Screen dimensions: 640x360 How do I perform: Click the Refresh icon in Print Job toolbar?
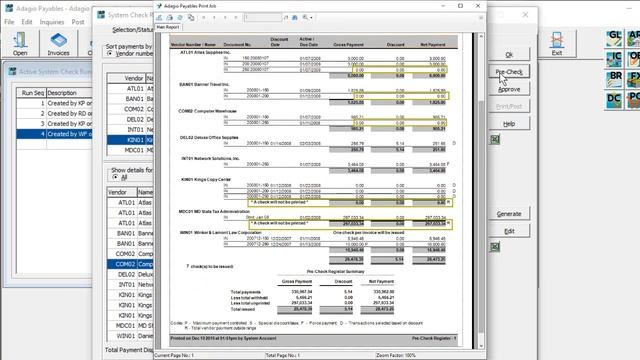click(180, 18)
